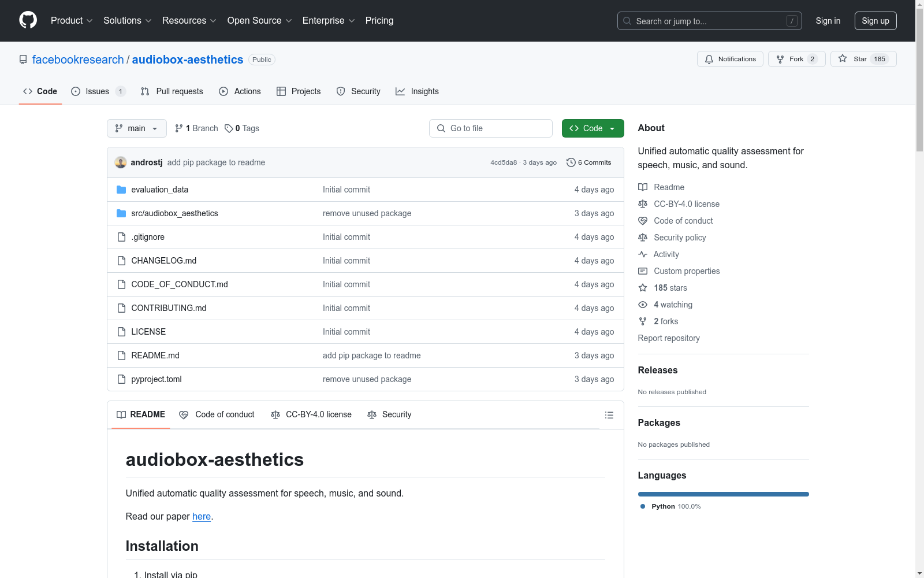Click the .gitignore file icon
924x578 pixels.
click(x=121, y=237)
